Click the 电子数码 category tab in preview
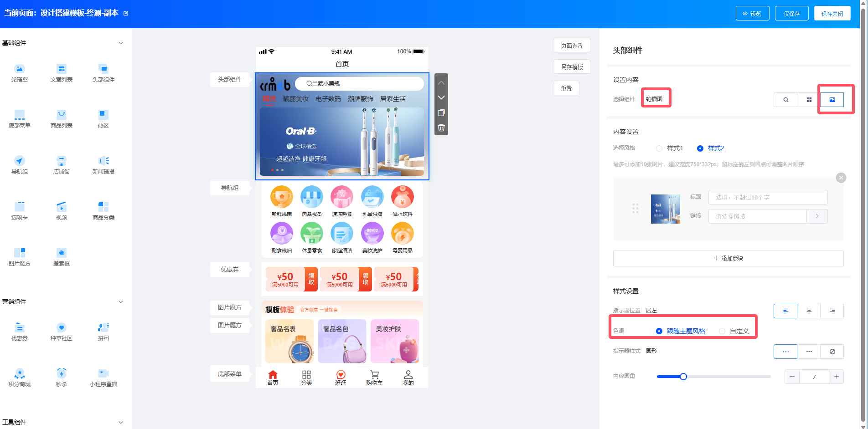This screenshot has height=429, width=868. (328, 99)
